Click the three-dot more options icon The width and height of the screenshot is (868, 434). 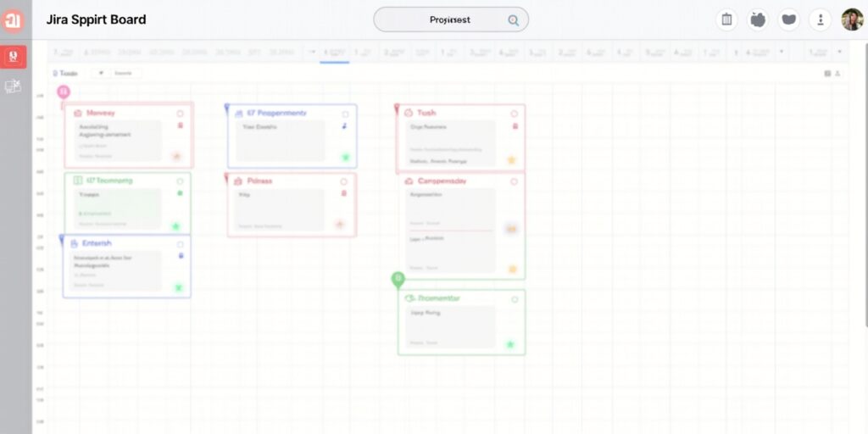coord(820,19)
